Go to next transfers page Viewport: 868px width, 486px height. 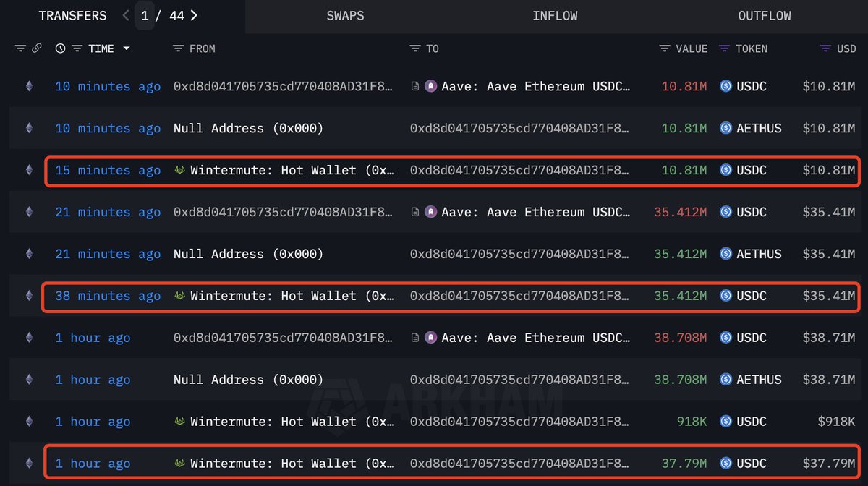[x=194, y=15]
